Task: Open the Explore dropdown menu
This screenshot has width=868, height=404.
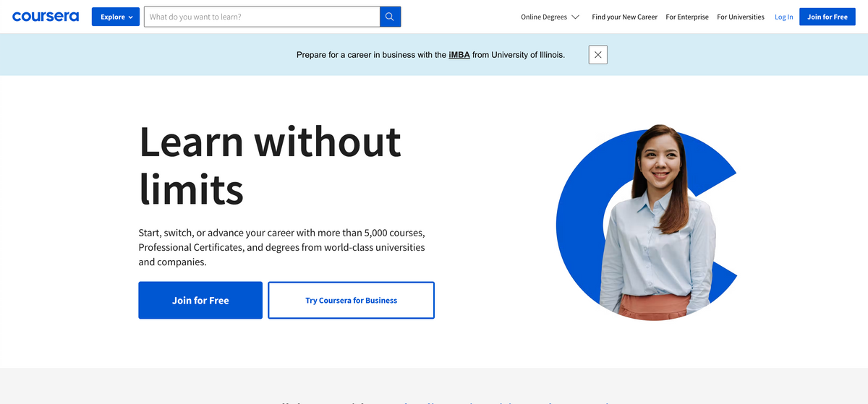Action: (x=116, y=17)
